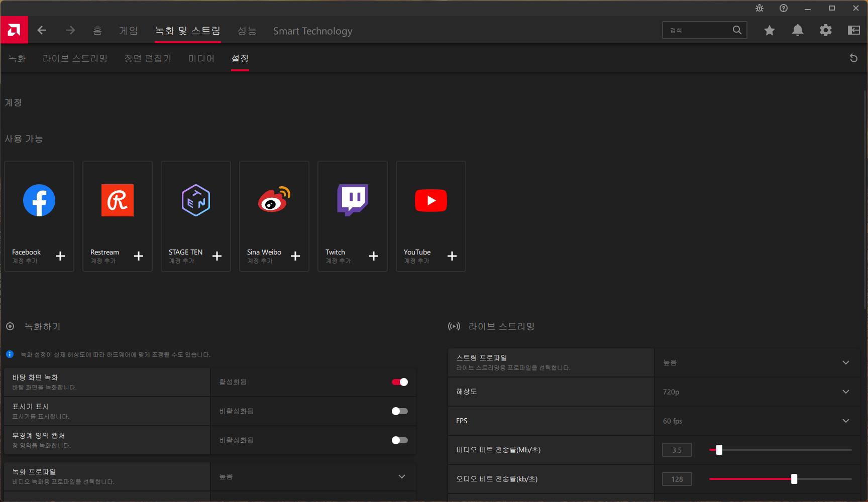Open FPS 60 fps dropdown
Viewport: 868px width, 502px height.
pos(757,421)
